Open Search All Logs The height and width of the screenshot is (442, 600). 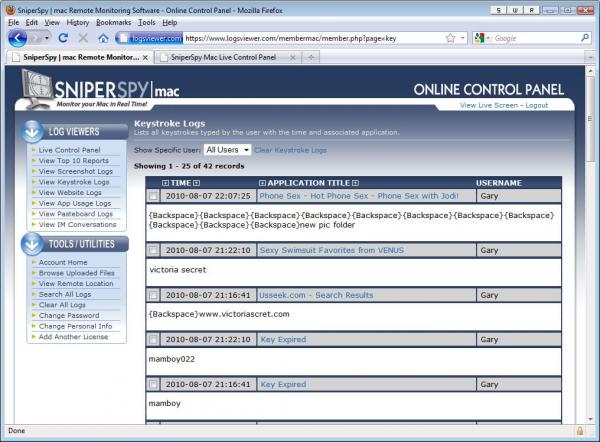65,294
